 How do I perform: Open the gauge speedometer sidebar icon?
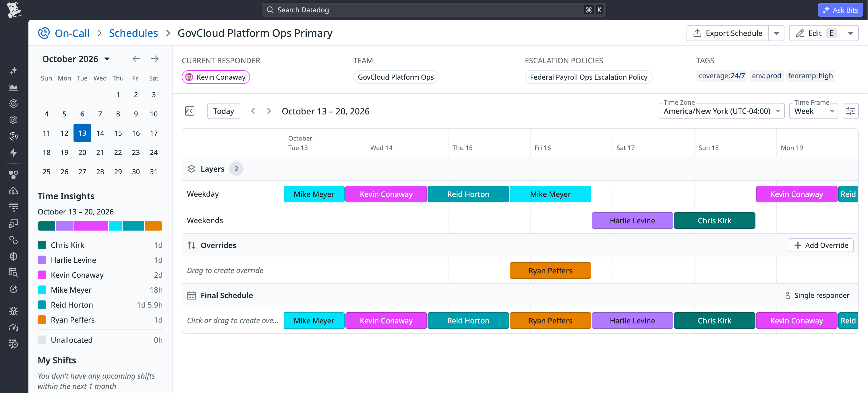pyautogui.click(x=13, y=327)
